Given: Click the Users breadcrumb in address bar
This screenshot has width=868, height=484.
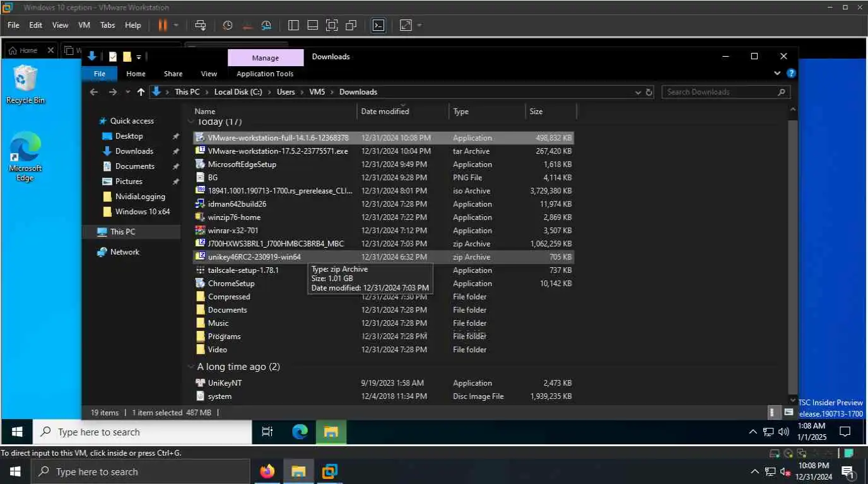Looking at the screenshot, I should click(286, 92).
